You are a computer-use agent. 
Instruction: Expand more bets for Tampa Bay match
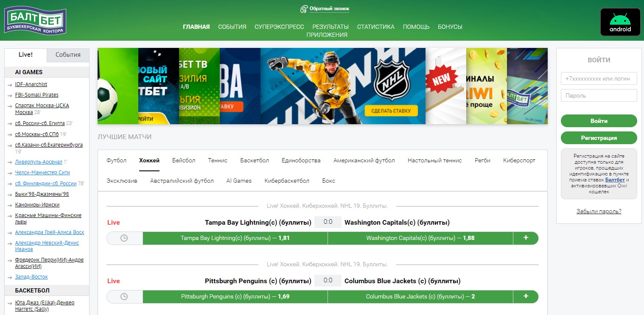[526, 238]
